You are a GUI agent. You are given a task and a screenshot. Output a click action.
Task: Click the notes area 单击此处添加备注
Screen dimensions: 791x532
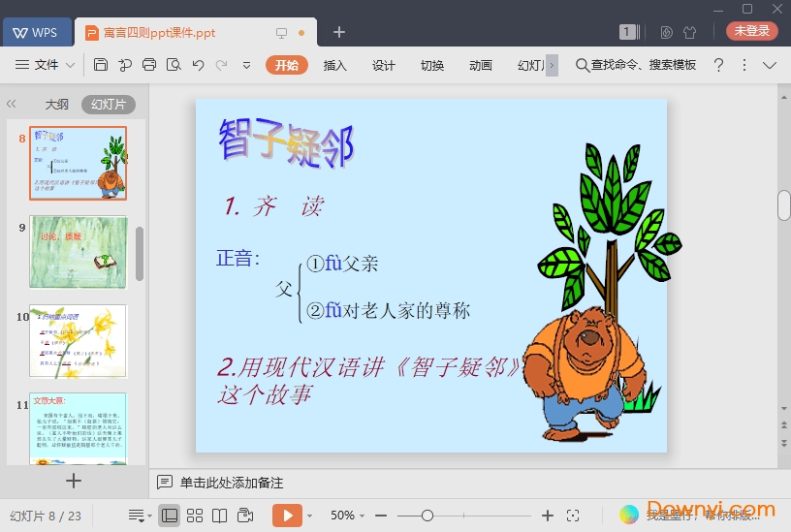[232, 483]
